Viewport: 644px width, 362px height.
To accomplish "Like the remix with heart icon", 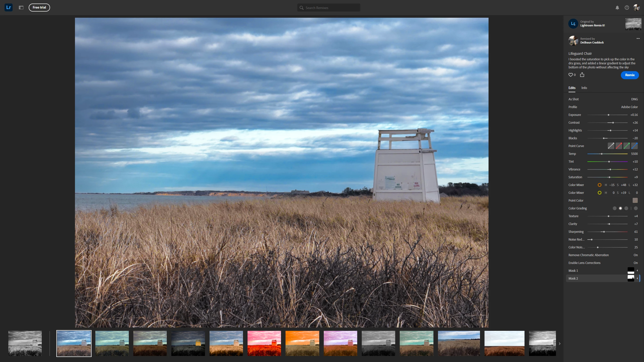I will tap(571, 75).
